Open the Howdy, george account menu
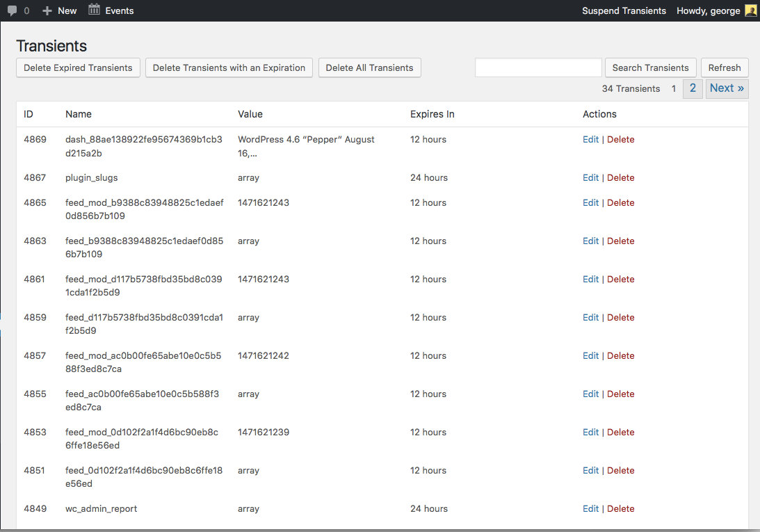Viewport: 760px width, 532px height. (x=708, y=10)
